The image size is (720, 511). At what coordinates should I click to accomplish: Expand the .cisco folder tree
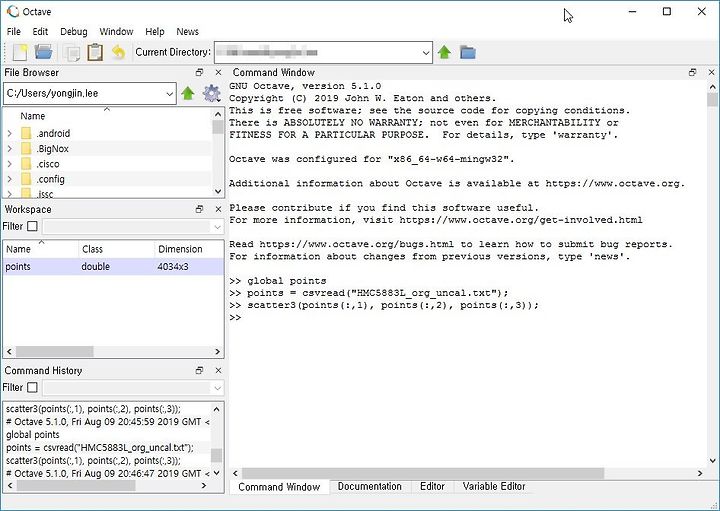[10, 164]
